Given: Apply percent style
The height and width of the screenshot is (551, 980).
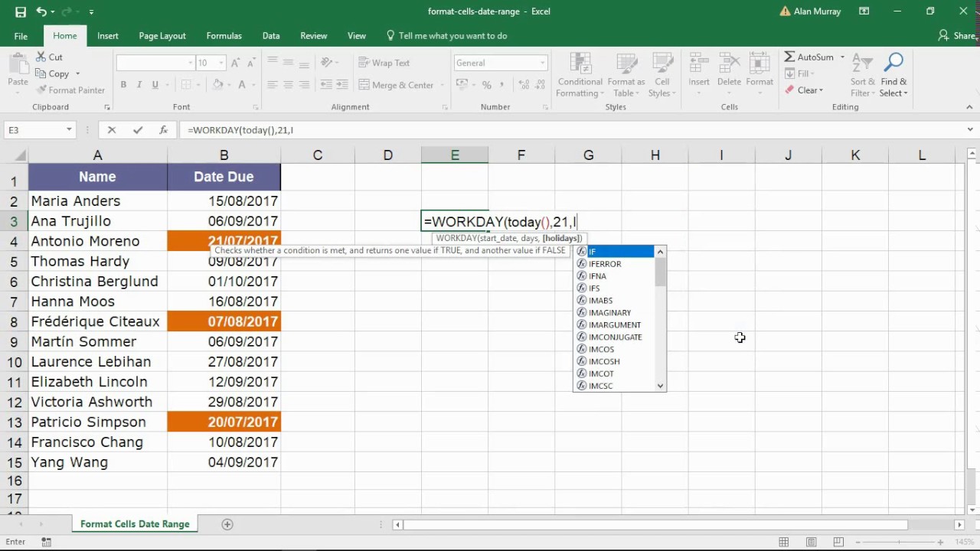Looking at the screenshot, I should click(486, 85).
